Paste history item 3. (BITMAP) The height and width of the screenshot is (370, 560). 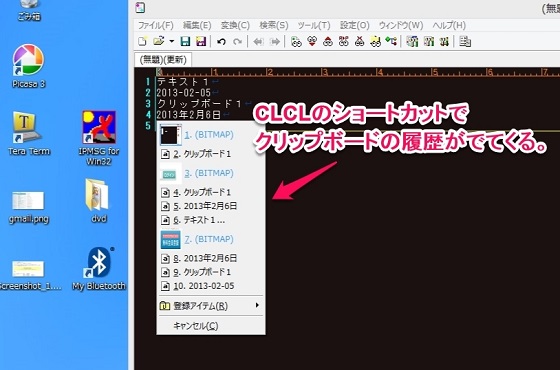pos(211,173)
